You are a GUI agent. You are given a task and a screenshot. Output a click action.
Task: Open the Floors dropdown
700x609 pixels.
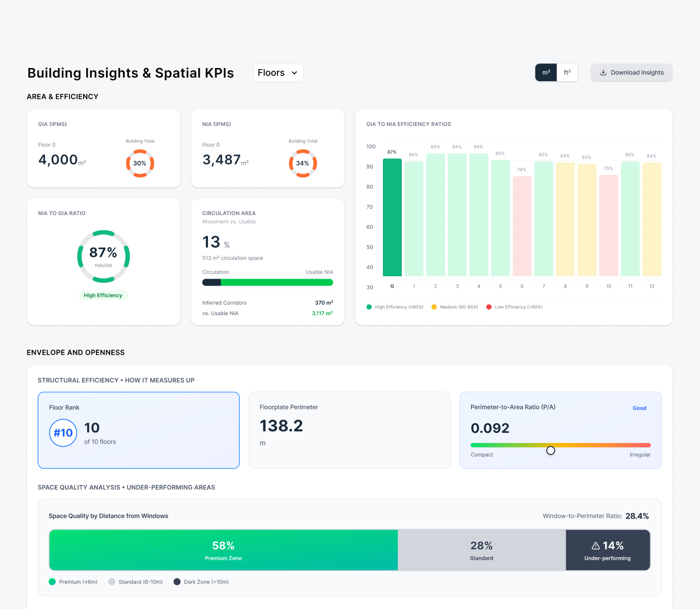pos(278,73)
